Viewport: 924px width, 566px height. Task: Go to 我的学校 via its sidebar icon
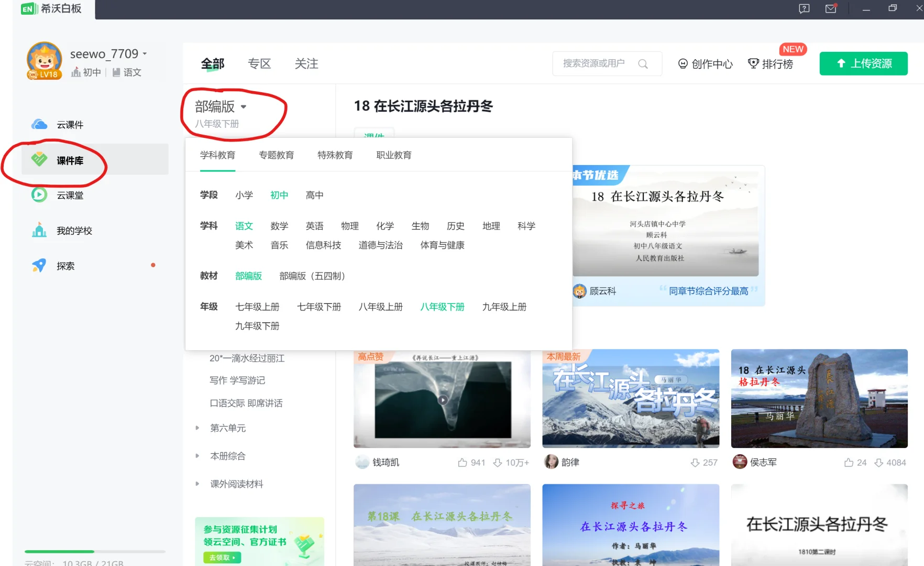tap(73, 231)
